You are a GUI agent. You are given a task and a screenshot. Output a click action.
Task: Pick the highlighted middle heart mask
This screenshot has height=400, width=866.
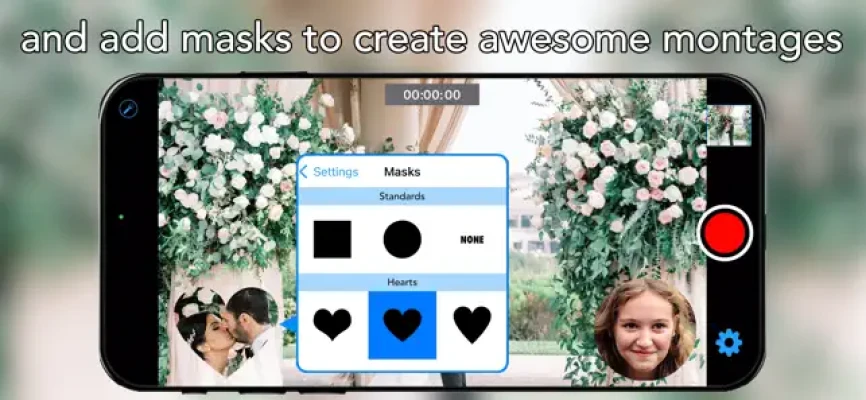pyautogui.click(x=402, y=324)
